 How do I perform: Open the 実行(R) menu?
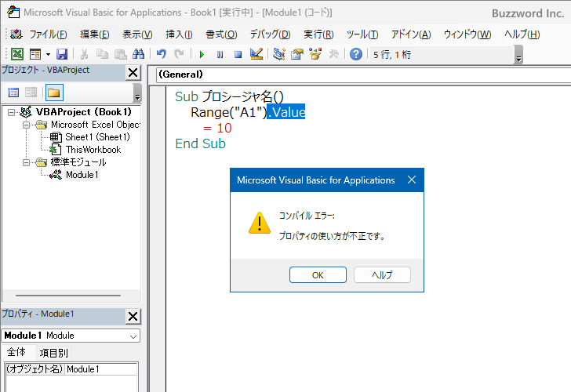(x=318, y=34)
